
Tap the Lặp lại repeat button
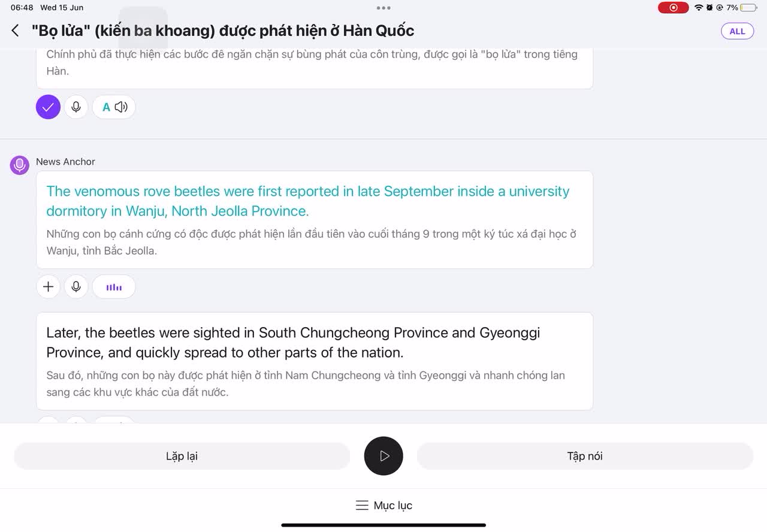pos(182,457)
